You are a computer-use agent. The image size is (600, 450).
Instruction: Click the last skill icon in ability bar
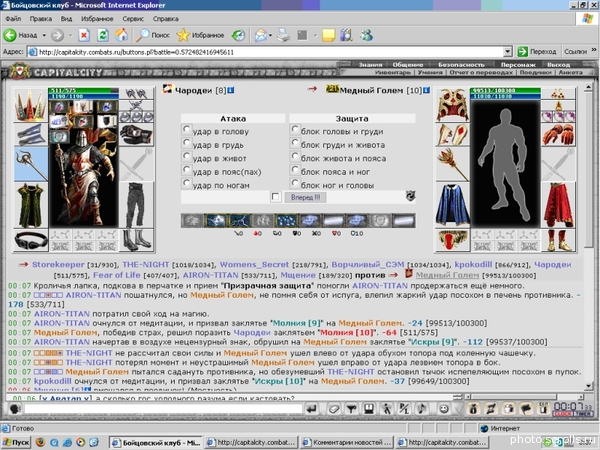[404, 221]
